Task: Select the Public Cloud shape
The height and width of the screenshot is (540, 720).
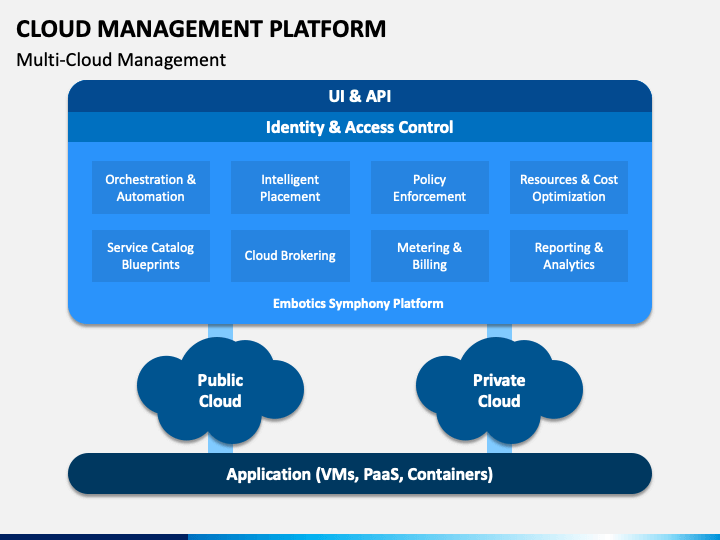Action: point(220,391)
